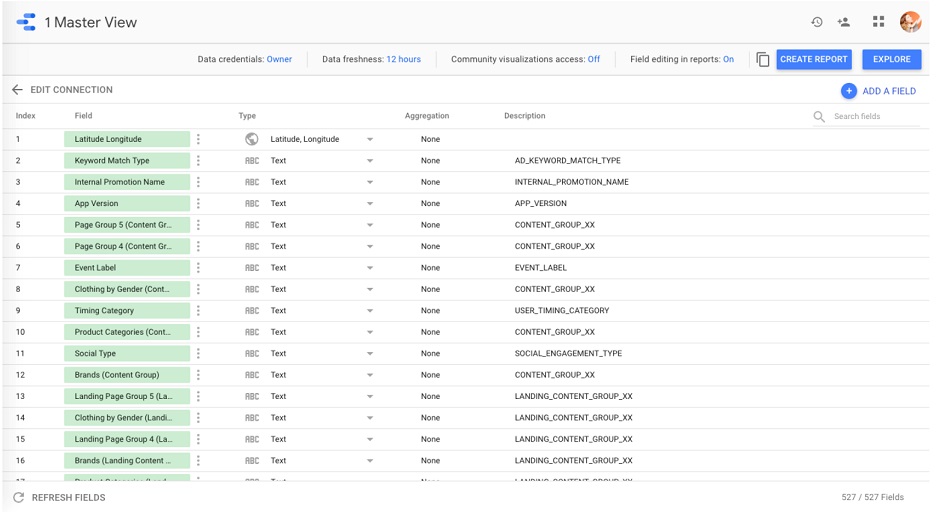The image size is (939, 512).
Task: Click the 527 / 527 Fields counter
Action: point(873,497)
